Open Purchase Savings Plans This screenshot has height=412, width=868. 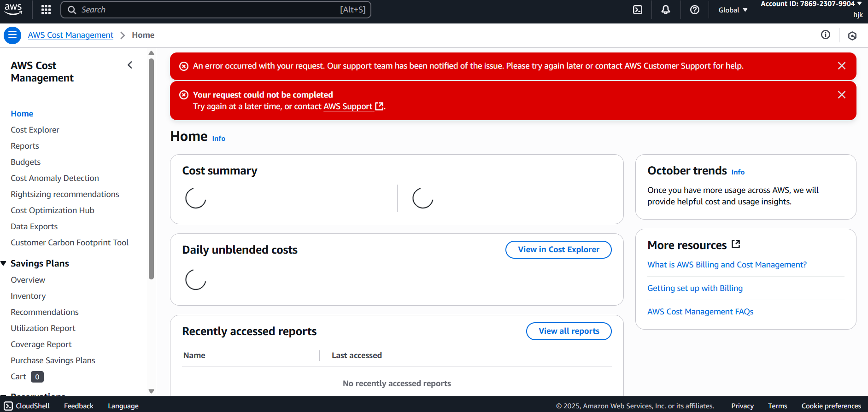[53, 360]
